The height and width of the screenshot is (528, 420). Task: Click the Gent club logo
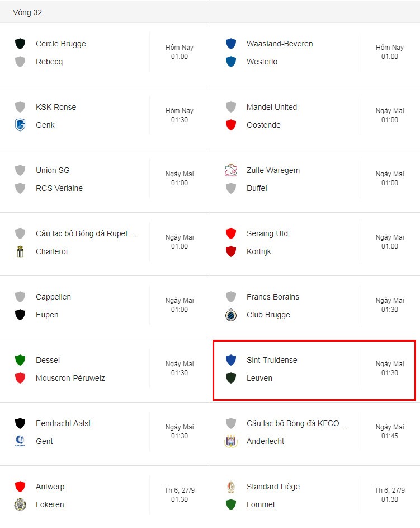pyautogui.click(x=20, y=441)
